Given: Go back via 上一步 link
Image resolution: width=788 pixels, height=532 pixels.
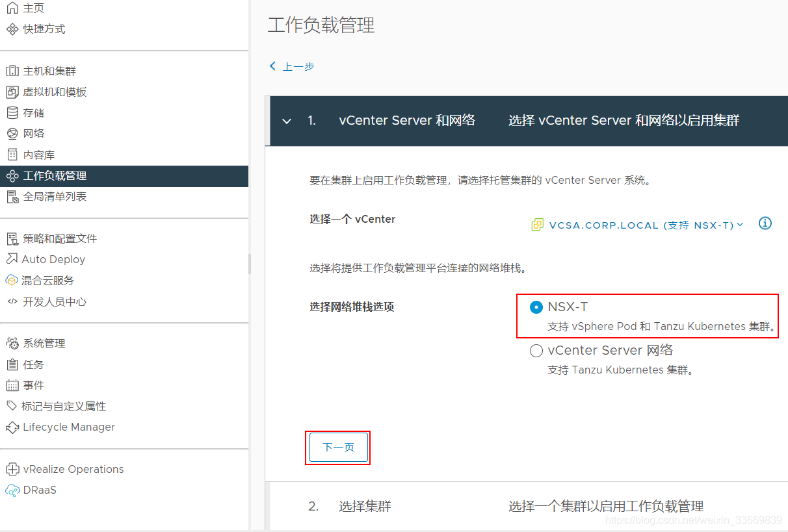Looking at the screenshot, I should 292,66.
